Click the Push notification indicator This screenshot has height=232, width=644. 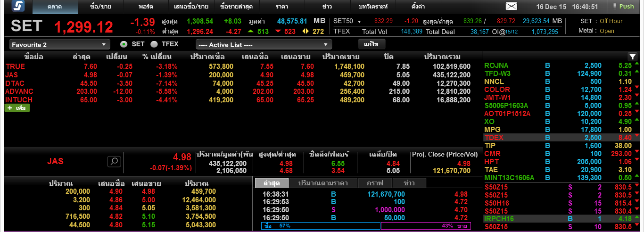pyautogui.click(x=623, y=6)
